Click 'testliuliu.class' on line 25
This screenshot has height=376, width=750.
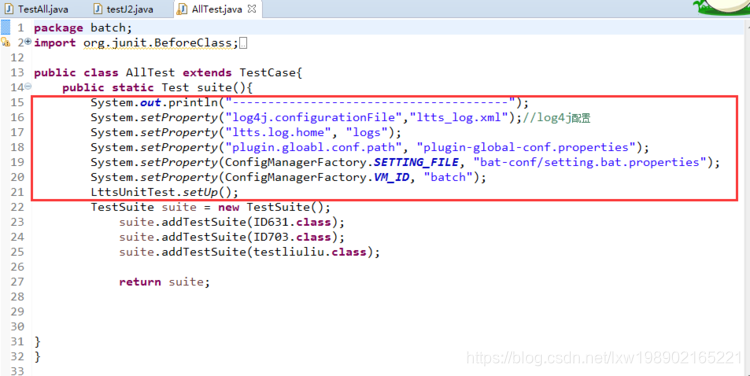click(x=310, y=252)
